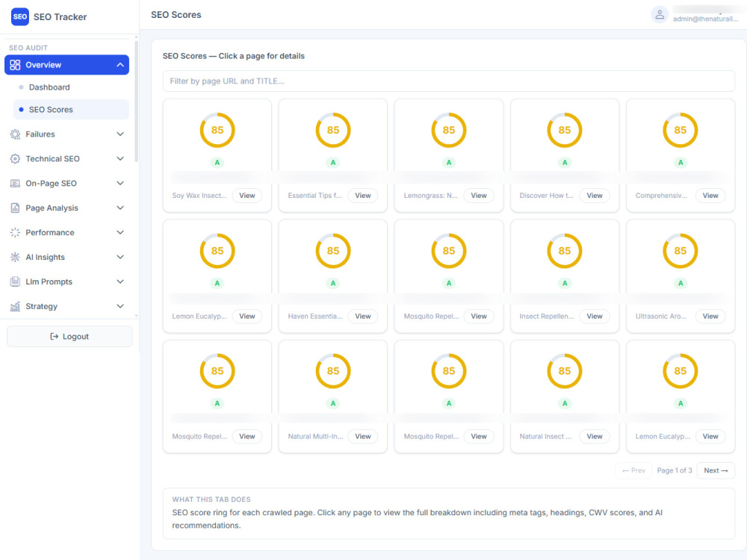
Task: Click the A grade badge on Essential Tips card
Action: (x=333, y=162)
